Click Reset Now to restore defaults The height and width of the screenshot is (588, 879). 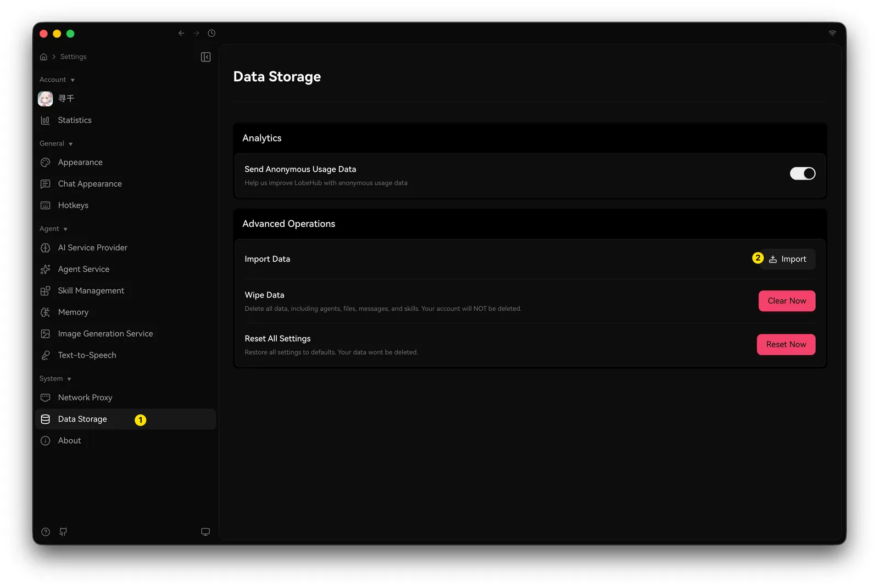click(786, 344)
